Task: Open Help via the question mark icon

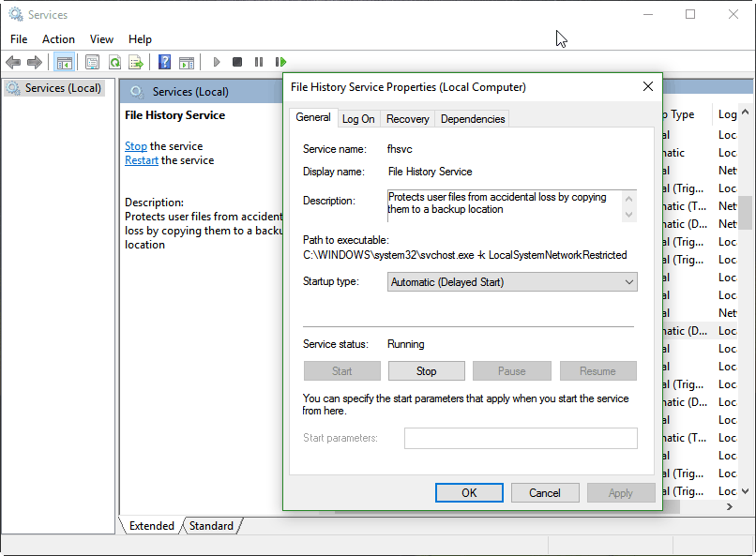Action: pyautogui.click(x=165, y=63)
